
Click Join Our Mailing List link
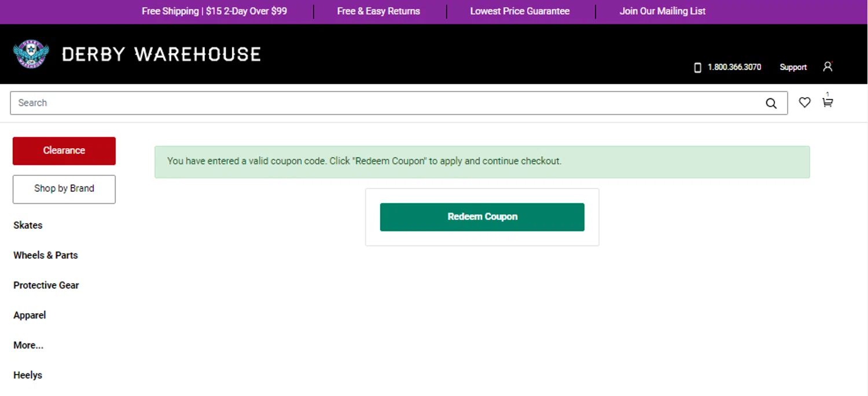click(663, 11)
